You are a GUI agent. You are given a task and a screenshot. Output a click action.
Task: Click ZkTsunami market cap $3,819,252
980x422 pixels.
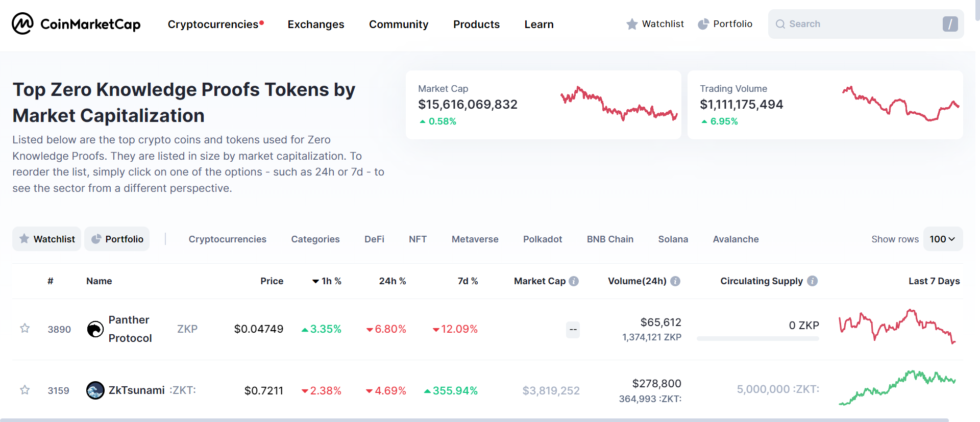(x=551, y=390)
